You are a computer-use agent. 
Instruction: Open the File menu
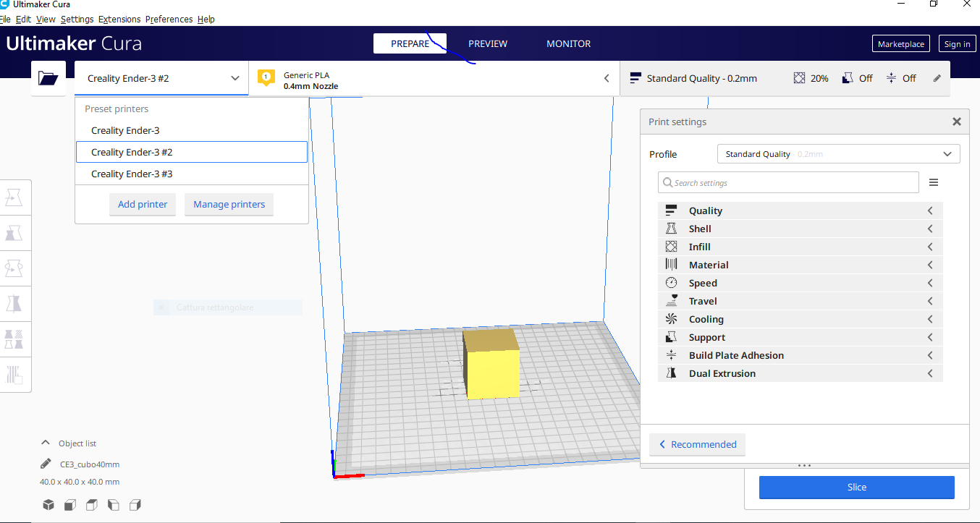pyautogui.click(x=5, y=20)
